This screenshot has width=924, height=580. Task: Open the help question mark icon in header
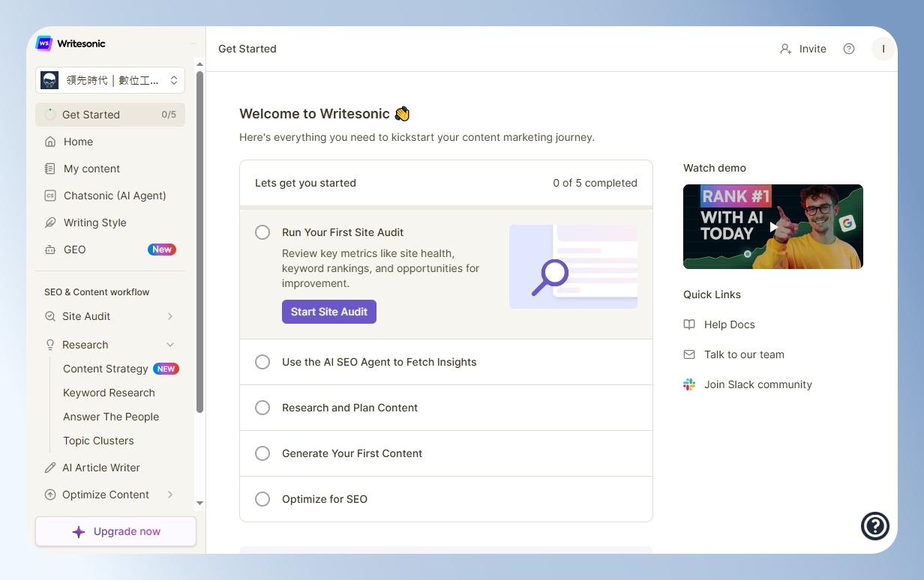[849, 49]
